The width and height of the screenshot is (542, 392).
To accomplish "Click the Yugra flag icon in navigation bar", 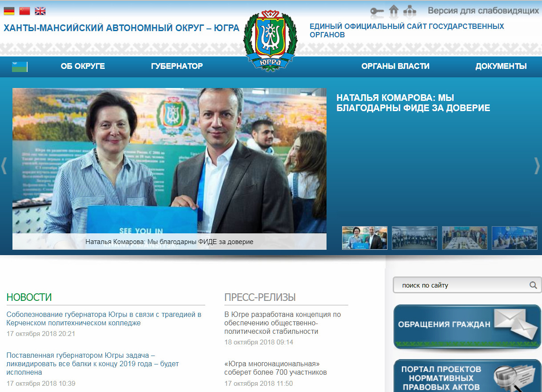I will click(20, 67).
